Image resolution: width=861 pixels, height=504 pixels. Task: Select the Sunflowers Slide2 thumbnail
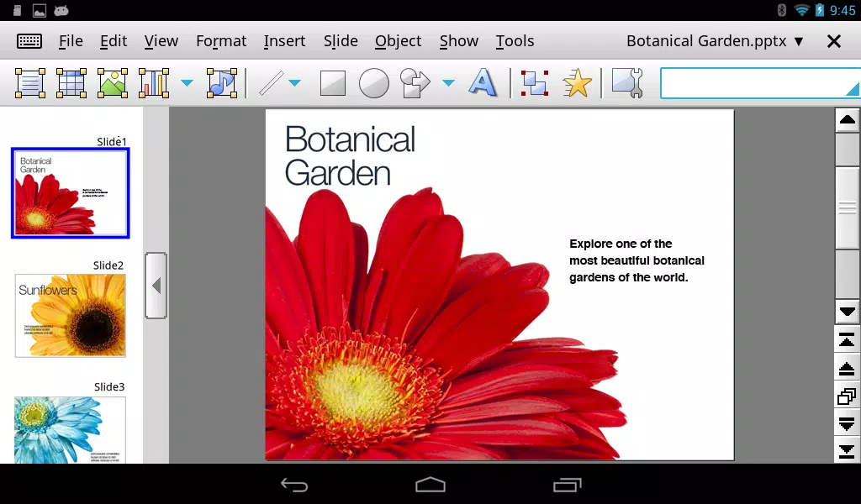pos(71,316)
